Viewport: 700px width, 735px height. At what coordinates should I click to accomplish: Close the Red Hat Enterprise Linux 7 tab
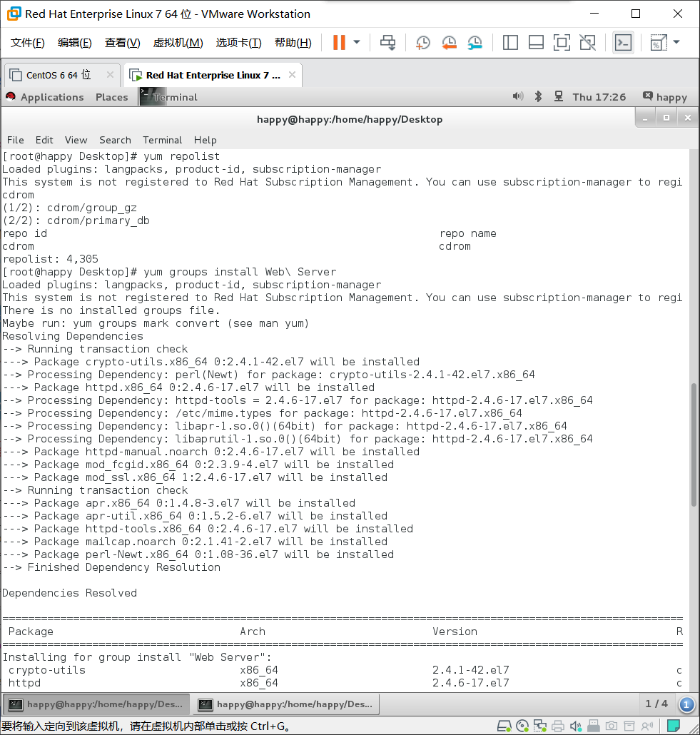(292, 74)
